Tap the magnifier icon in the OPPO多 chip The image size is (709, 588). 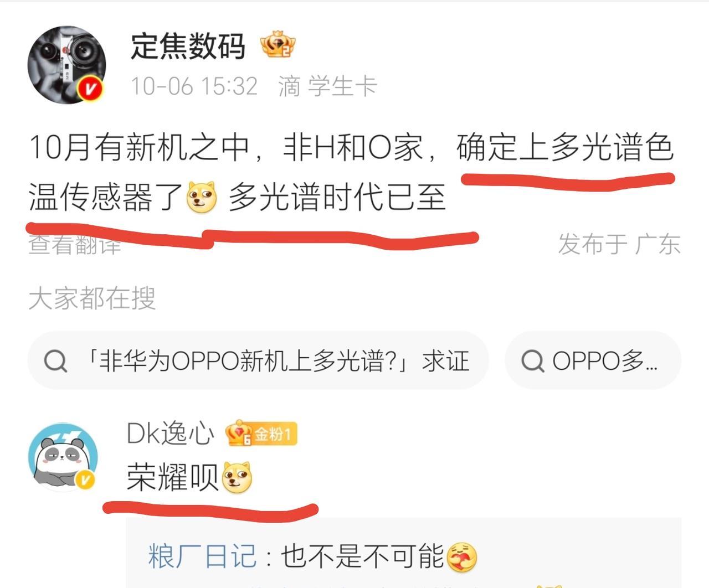[533, 361]
